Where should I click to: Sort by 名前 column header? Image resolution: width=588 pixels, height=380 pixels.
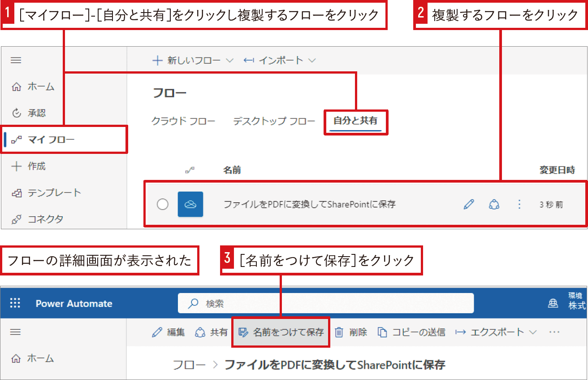pyautogui.click(x=232, y=170)
